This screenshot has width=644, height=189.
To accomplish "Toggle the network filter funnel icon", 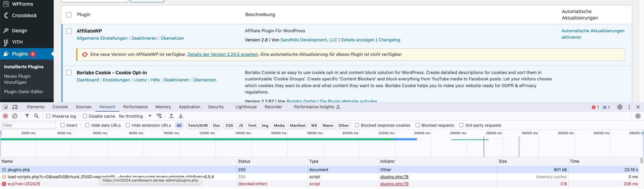I will click(27, 116).
